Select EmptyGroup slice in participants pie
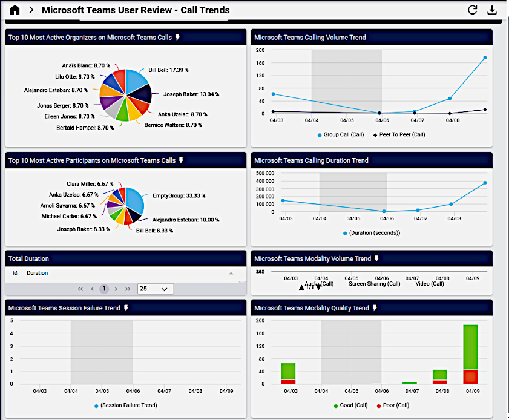 (x=135, y=200)
